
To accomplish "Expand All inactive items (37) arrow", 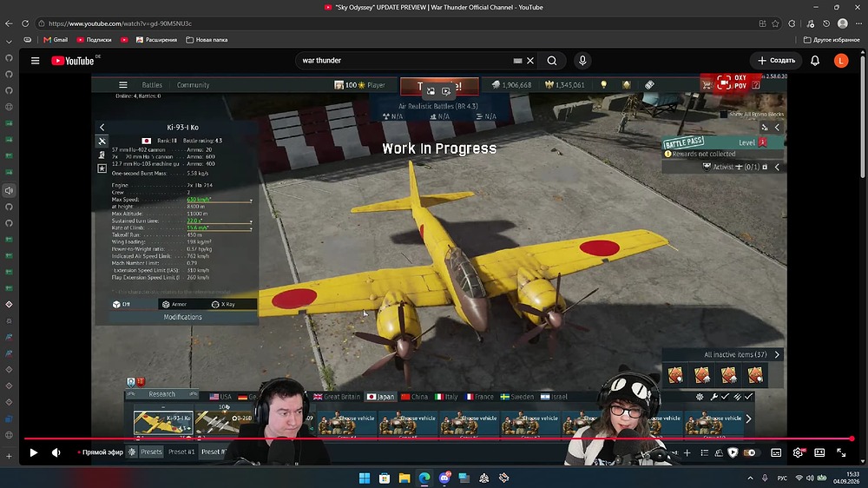I will click(x=777, y=354).
